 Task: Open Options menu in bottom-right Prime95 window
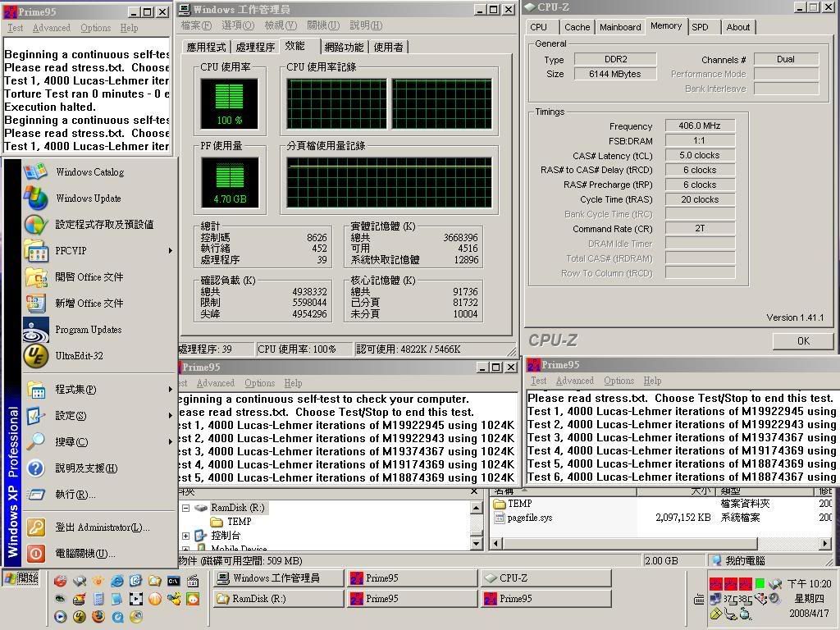pyautogui.click(x=619, y=381)
